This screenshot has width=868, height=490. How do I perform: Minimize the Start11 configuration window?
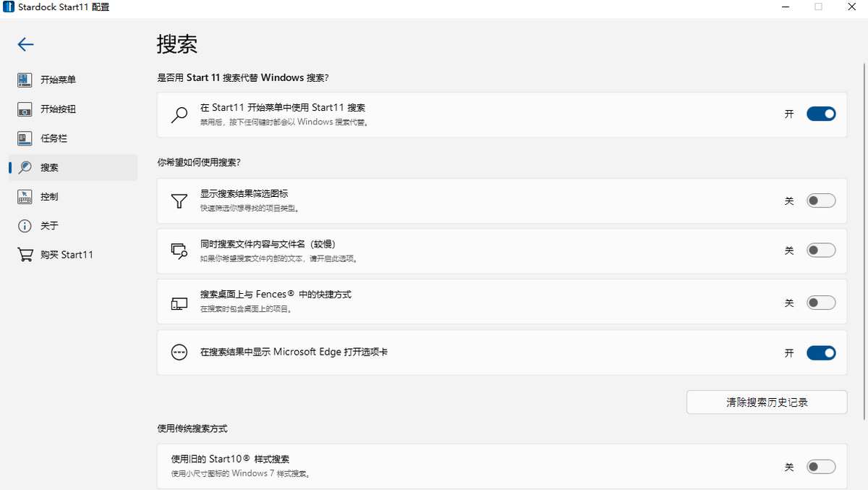tap(786, 7)
